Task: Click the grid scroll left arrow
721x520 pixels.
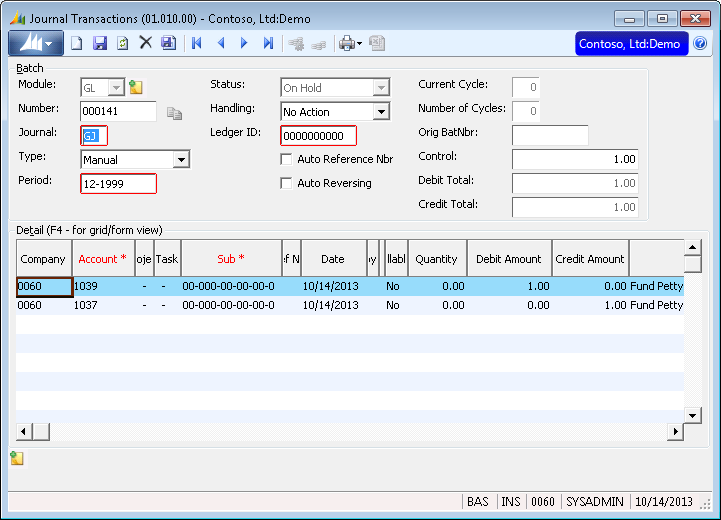Action: [x=24, y=432]
